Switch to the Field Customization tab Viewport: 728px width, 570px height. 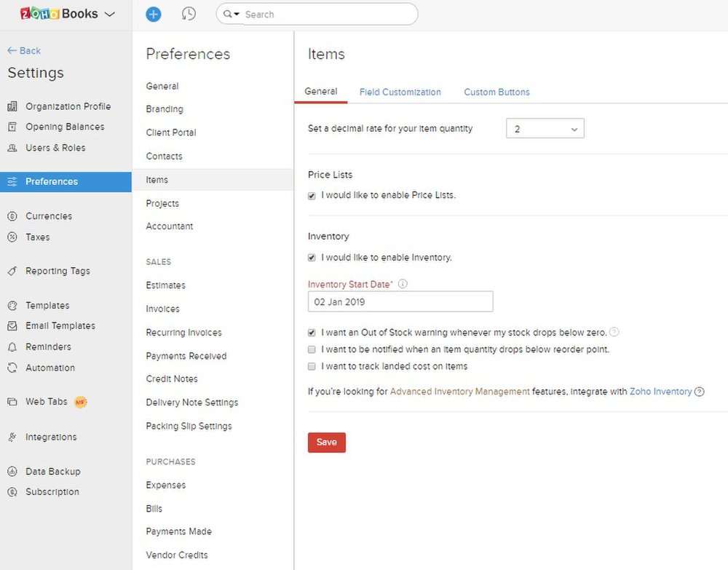point(400,92)
